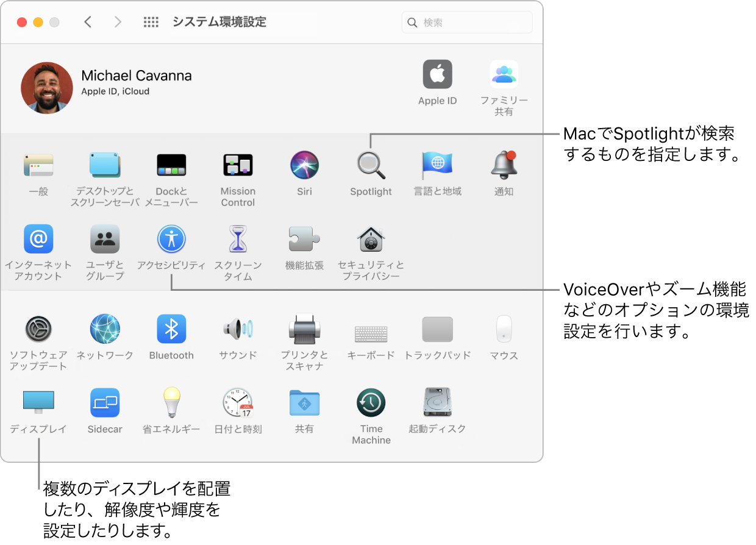756x545 pixels.
Task: Open Bluetooth preferences
Action: tap(171, 329)
